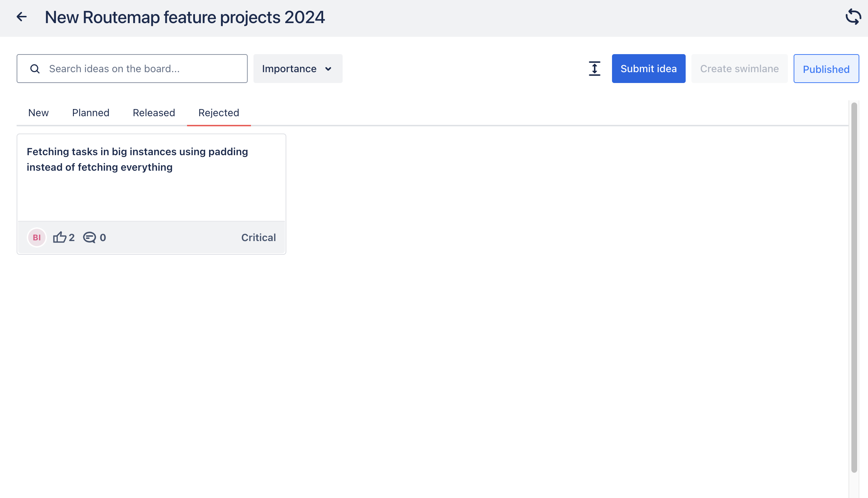The image size is (868, 498).
Task: Select the Rejected tab
Action: (219, 113)
